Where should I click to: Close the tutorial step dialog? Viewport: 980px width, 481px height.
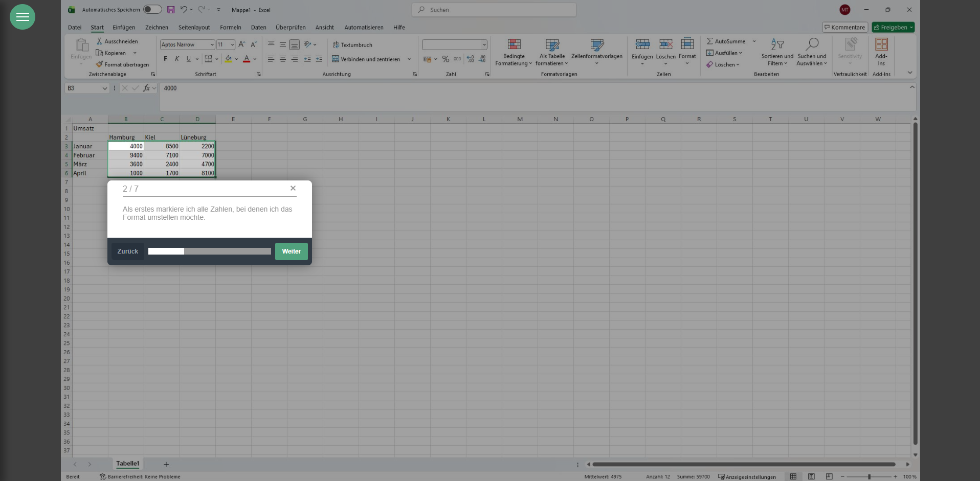click(293, 188)
